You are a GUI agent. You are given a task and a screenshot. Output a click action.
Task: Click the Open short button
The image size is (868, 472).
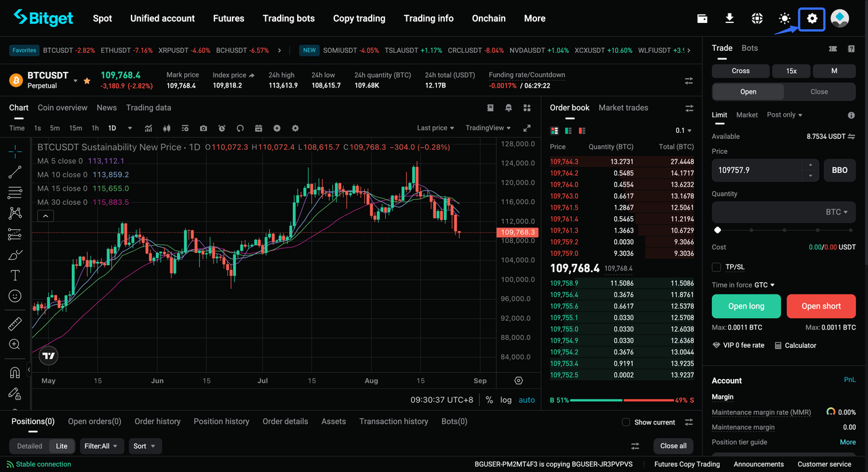pos(821,307)
